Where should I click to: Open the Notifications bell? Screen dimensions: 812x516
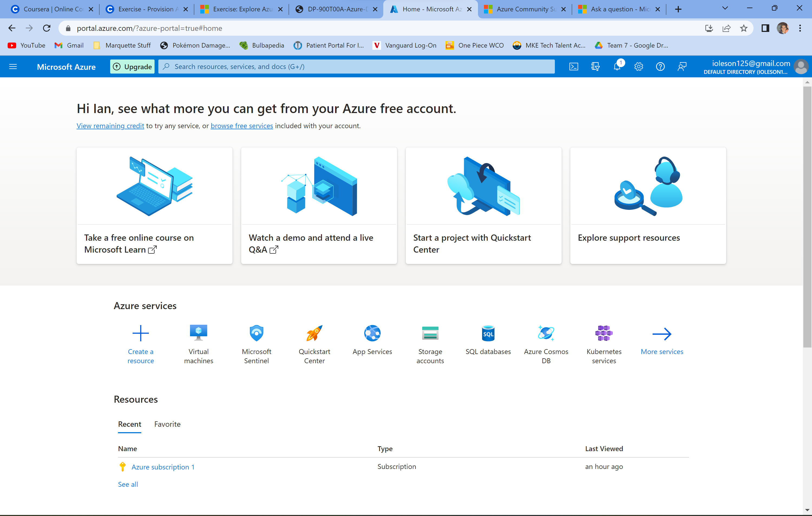[x=617, y=67]
